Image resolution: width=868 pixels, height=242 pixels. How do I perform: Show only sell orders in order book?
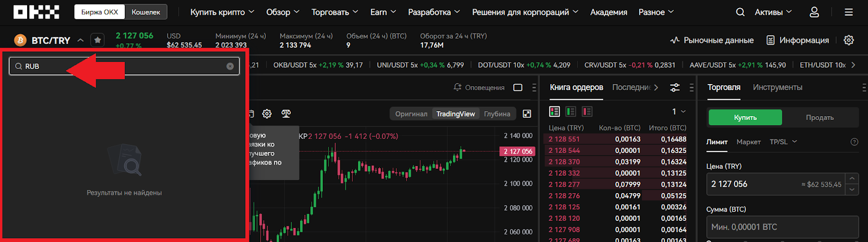587,111
